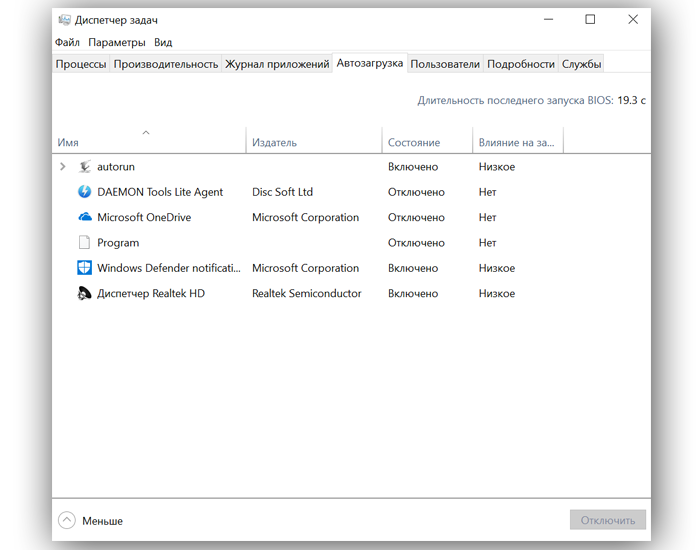Select the Disc Soft Ltd publisher cell
The height and width of the screenshot is (550, 700).
(282, 192)
